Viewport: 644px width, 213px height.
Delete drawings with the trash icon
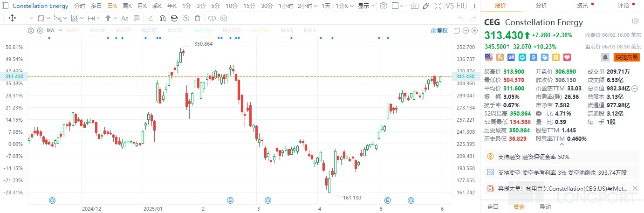pos(198,18)
